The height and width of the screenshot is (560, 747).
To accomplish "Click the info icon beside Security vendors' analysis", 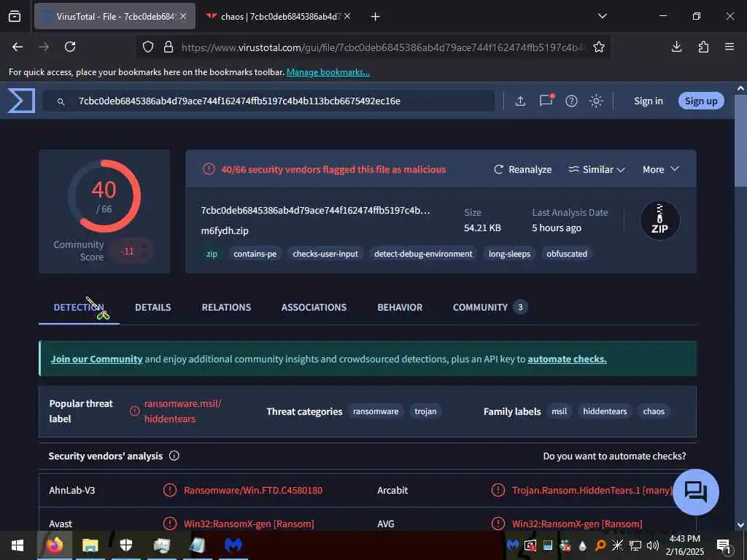I will [x=174, y=456].
